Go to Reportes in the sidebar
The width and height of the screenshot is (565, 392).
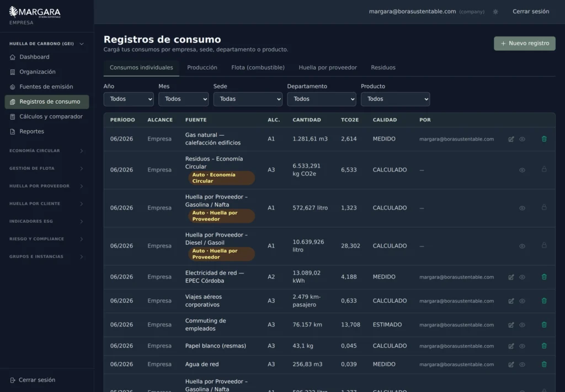tap(47, 132)
